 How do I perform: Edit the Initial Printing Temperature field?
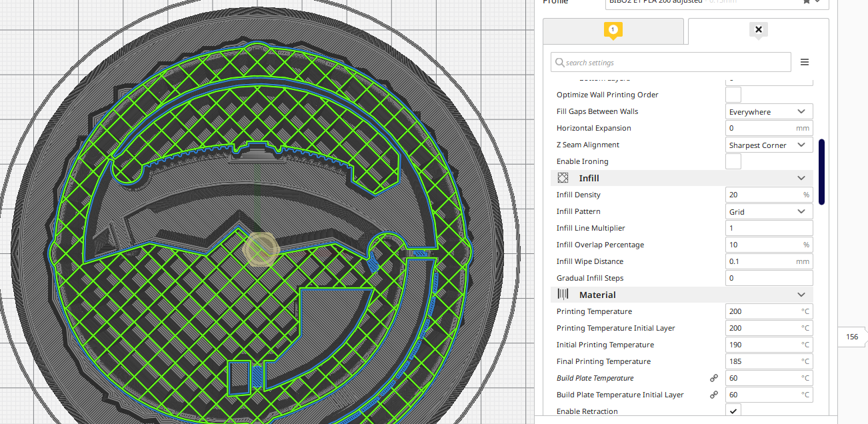[x=769, y=345]
